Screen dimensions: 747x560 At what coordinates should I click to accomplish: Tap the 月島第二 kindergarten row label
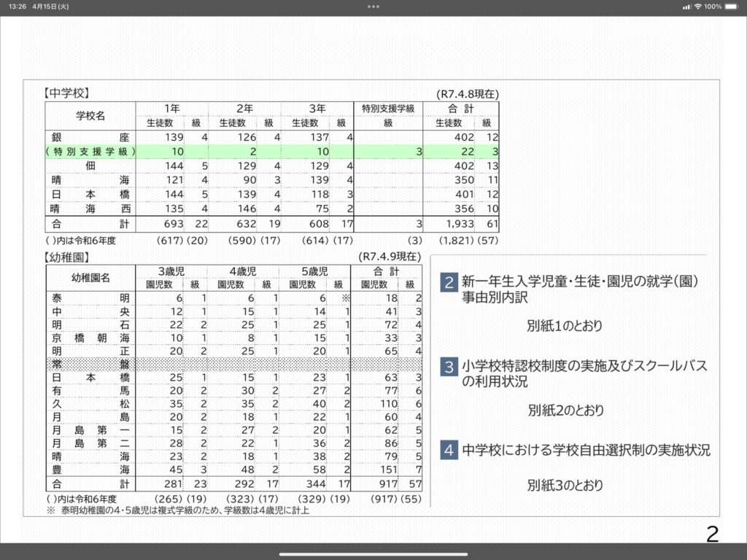coord(90,443)
